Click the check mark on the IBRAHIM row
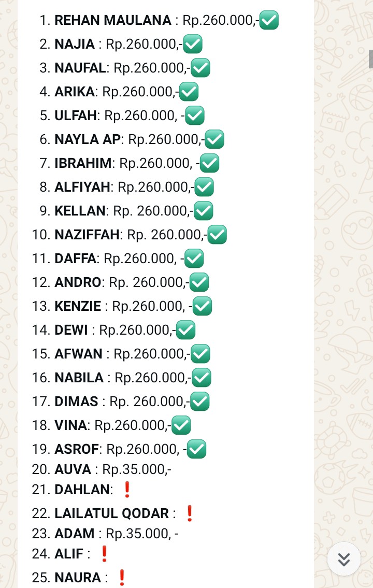Viewport: 373px width, 588px height. tap(209, 163)
